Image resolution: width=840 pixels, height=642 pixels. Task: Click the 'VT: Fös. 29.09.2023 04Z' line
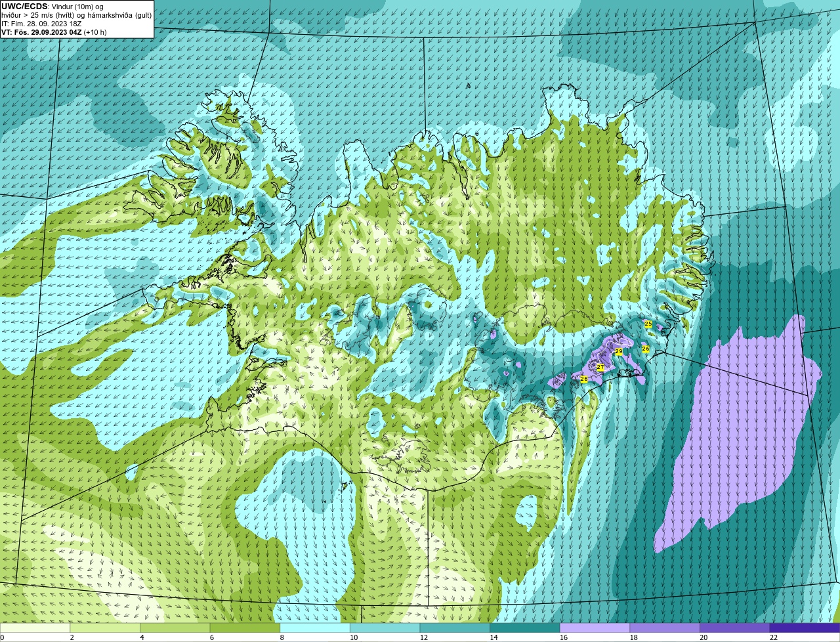click(54, 32)
